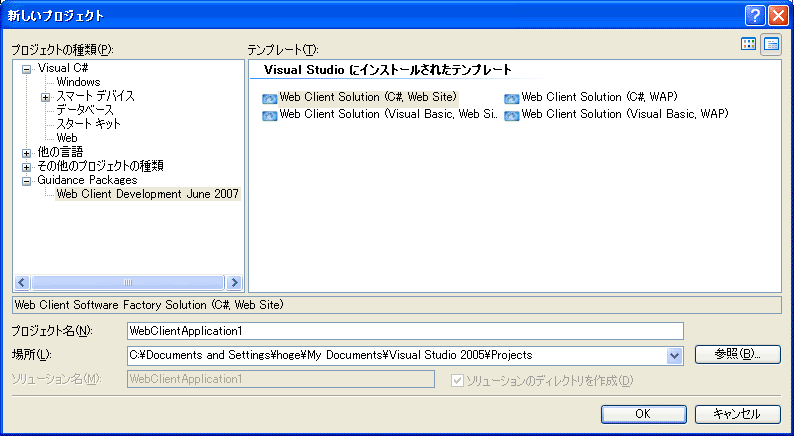Select Web Client Solution (Visual Basic, Web Si.. icon
The width and height of the screenshot is (794, 436).
click(x=270, y=115)
